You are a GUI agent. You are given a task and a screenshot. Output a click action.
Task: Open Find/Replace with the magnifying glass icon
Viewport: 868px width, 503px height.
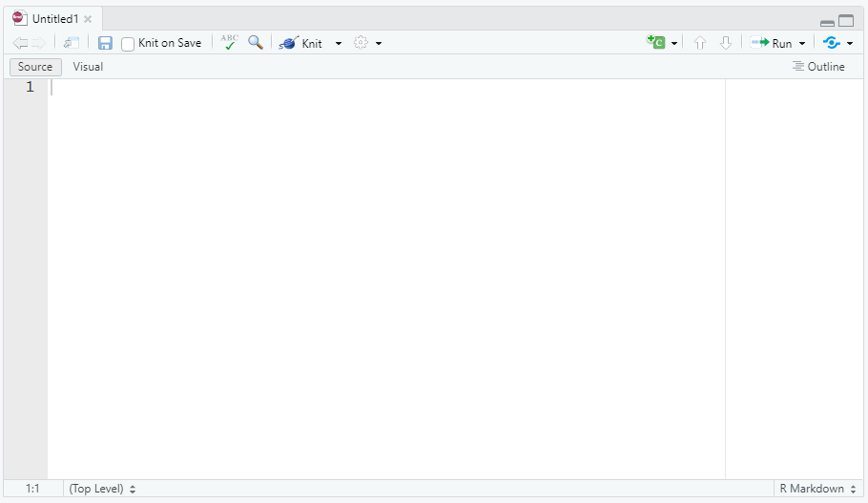(x=256, y=43)
